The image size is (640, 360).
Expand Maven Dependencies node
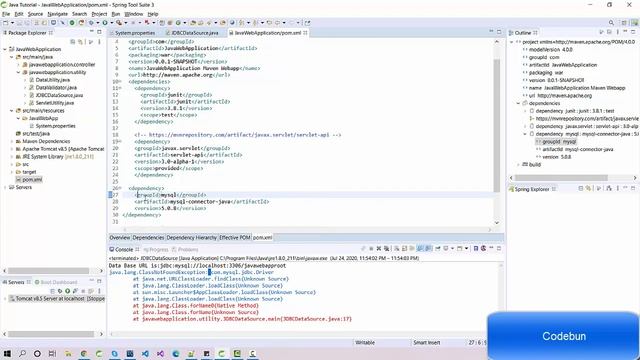coord(12,141)
